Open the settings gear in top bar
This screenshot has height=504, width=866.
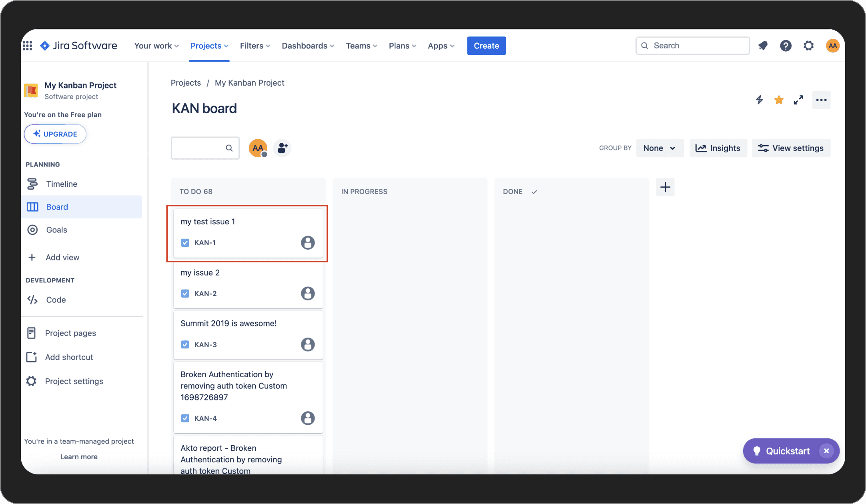pos(809,46)
